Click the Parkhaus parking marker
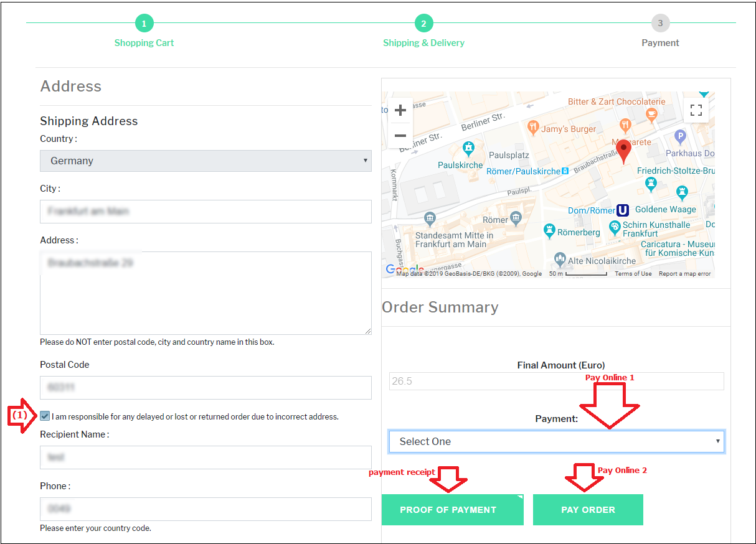Screen dimensions: 756x544 coord(680,136)
